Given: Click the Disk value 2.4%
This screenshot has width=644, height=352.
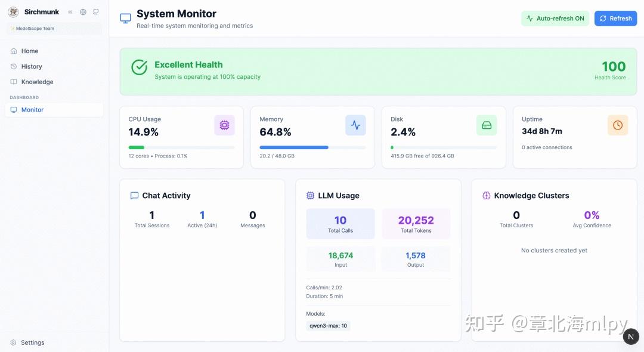Looking at the screenshot, I should point(403,132).
